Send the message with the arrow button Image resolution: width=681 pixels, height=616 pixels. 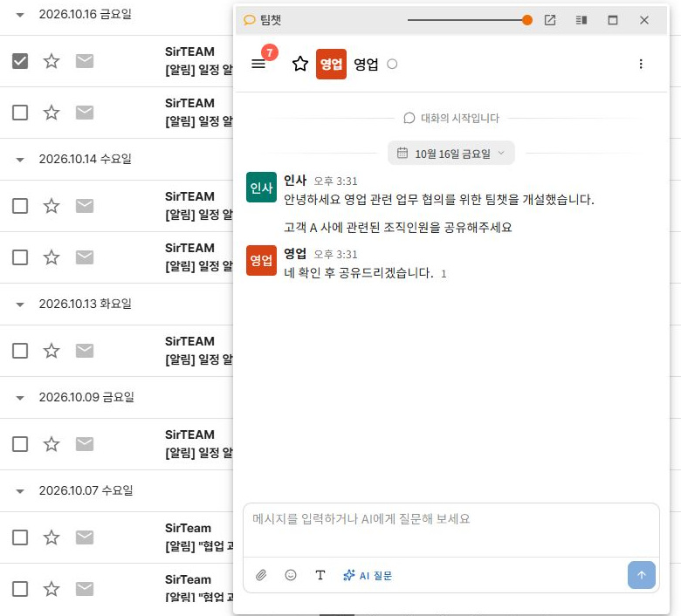click(641, 575)
